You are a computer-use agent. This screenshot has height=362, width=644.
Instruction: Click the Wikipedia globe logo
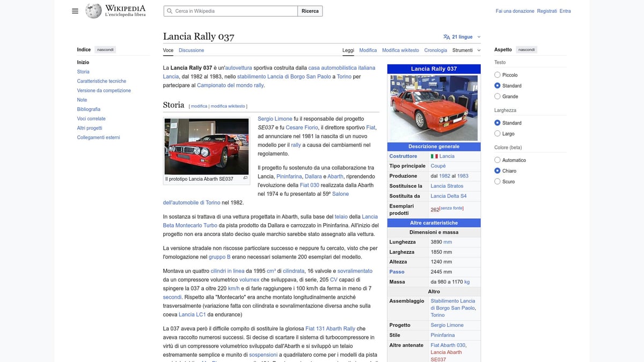92,10
